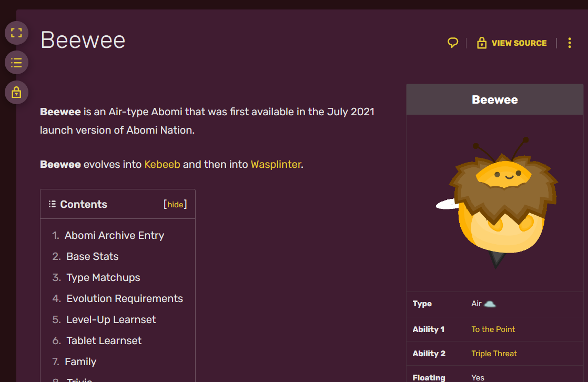Open the comment bubble icon near VIEW SOURCE
588x382 pixels.
pos(453,43)
